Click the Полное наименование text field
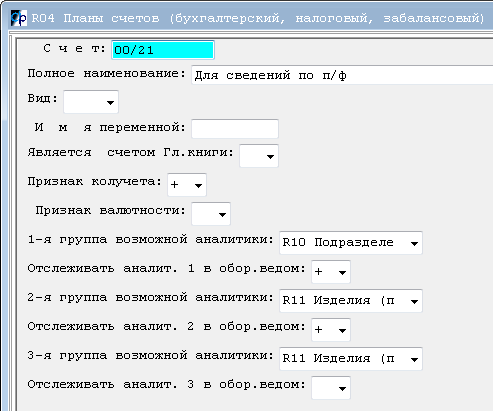The image size is (493, 411). 342,75
